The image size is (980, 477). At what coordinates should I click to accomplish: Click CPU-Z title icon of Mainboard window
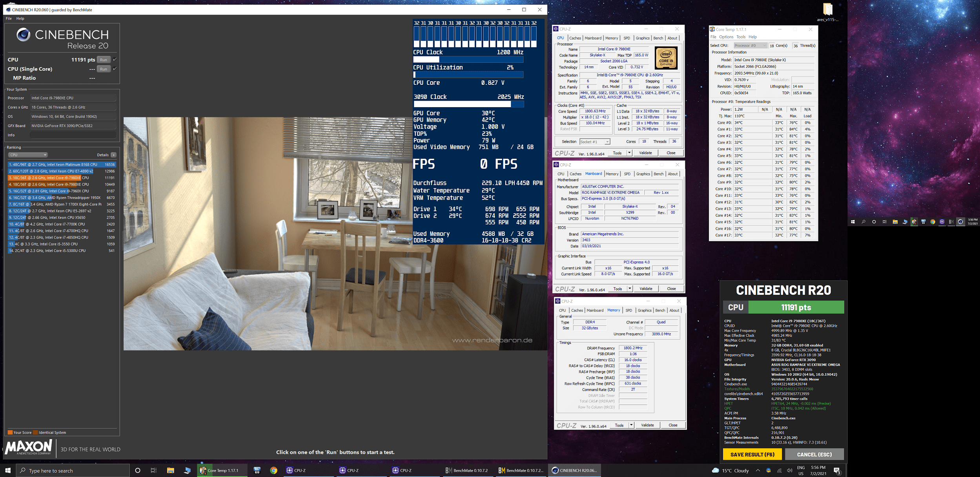(x=556, y=164)
